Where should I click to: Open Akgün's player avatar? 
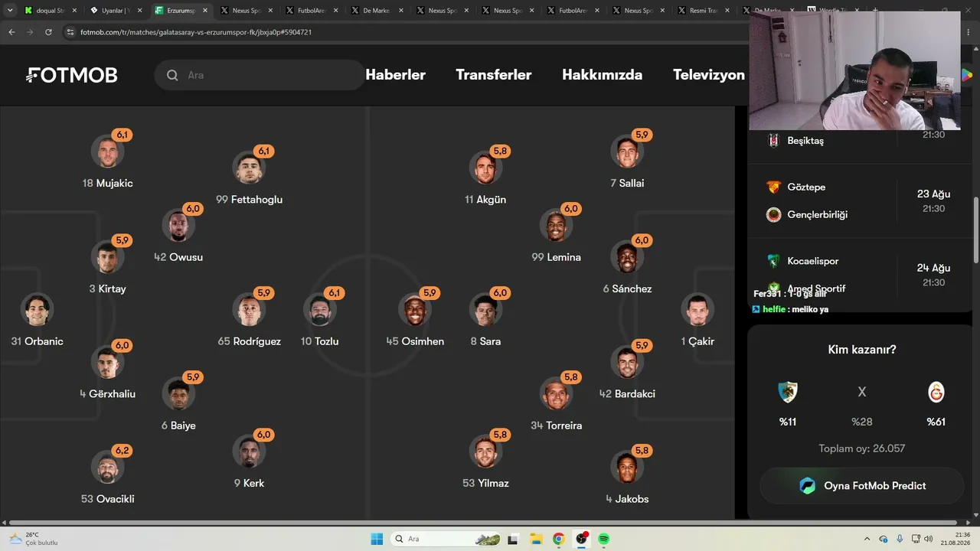485,168
